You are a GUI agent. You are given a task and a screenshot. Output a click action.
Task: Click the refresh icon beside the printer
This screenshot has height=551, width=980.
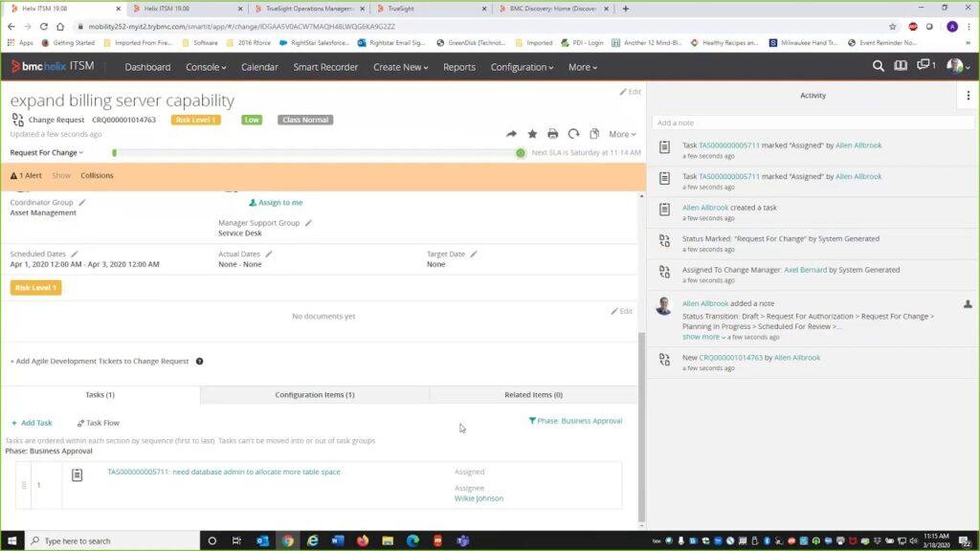(573, 134)
